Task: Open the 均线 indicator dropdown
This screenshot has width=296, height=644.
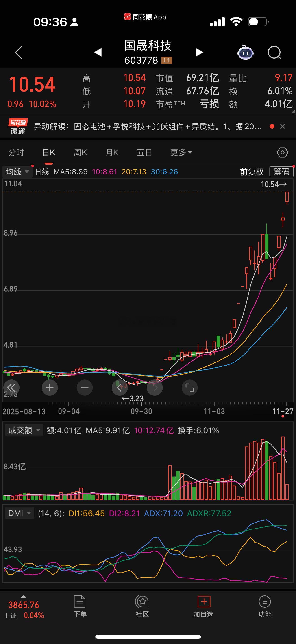Action: pyautogui.click(x=17, y=172)
